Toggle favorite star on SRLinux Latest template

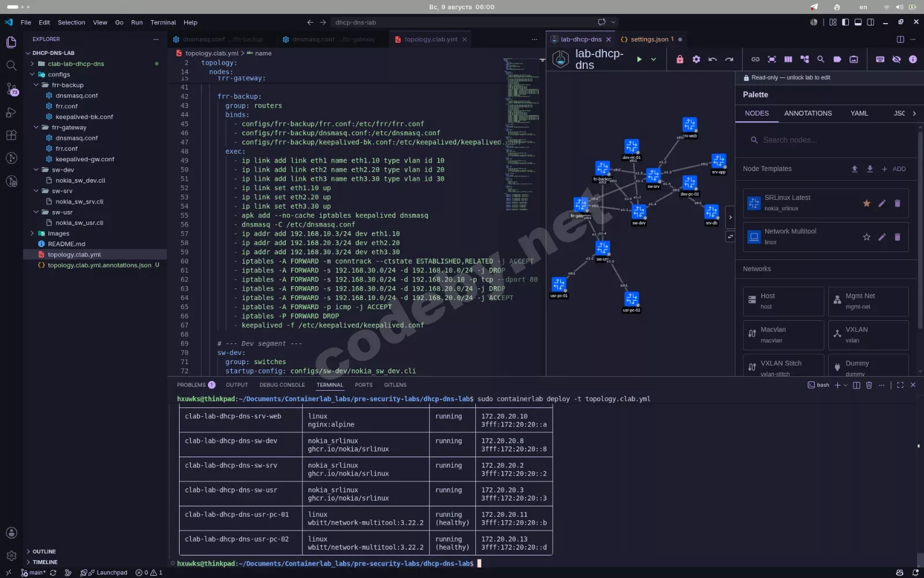[x=866, y=203]
